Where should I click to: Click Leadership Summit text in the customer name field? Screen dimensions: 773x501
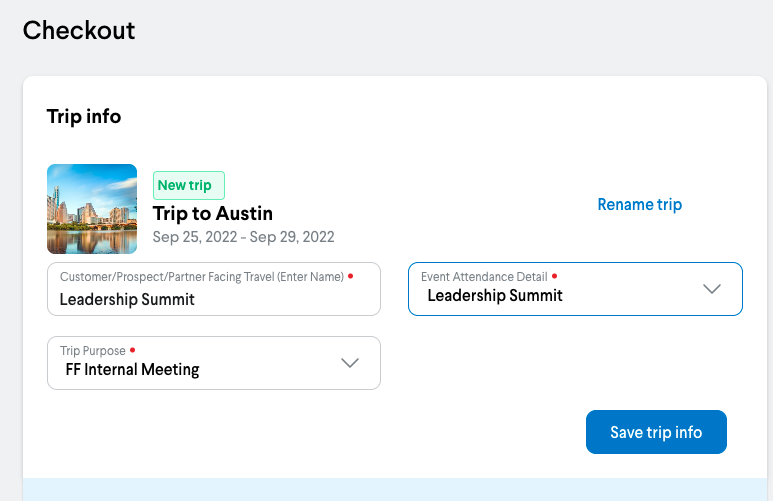127,299
